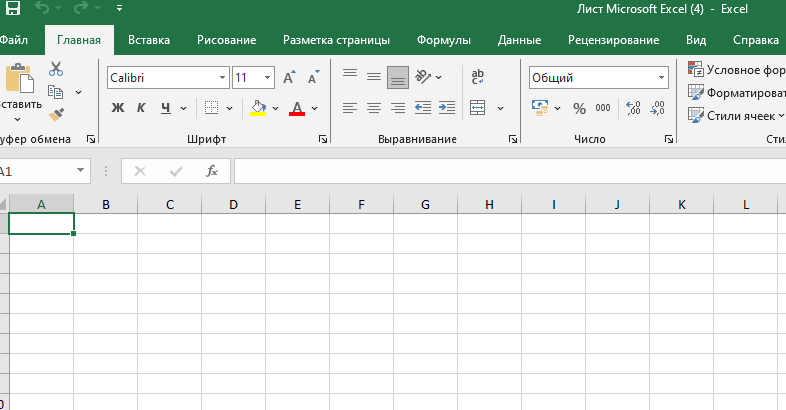Decrease decimal places

pos(657,108)
